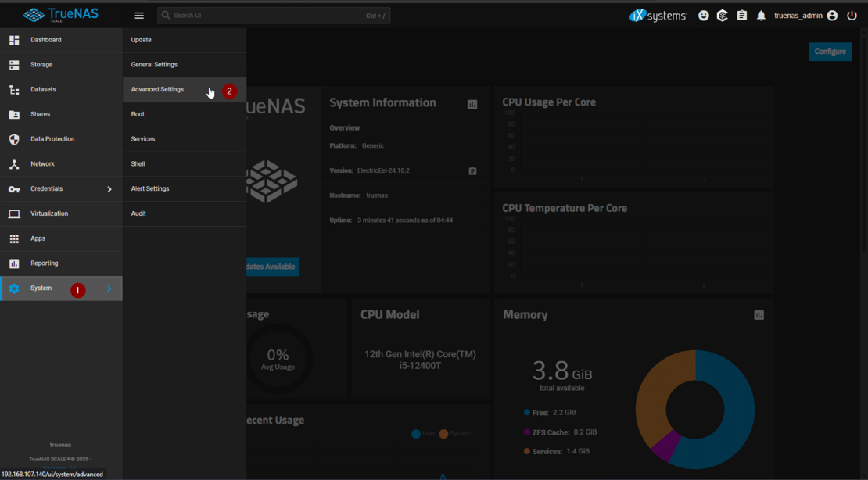Open Advanced Settings from the System menu

(x=158, y=89)
